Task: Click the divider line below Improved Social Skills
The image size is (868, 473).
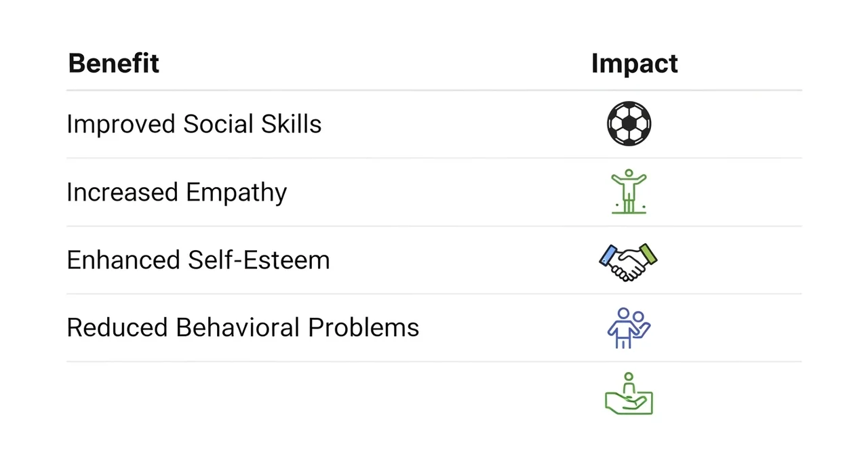Action: pyautogui.click(x=434, y=158)
